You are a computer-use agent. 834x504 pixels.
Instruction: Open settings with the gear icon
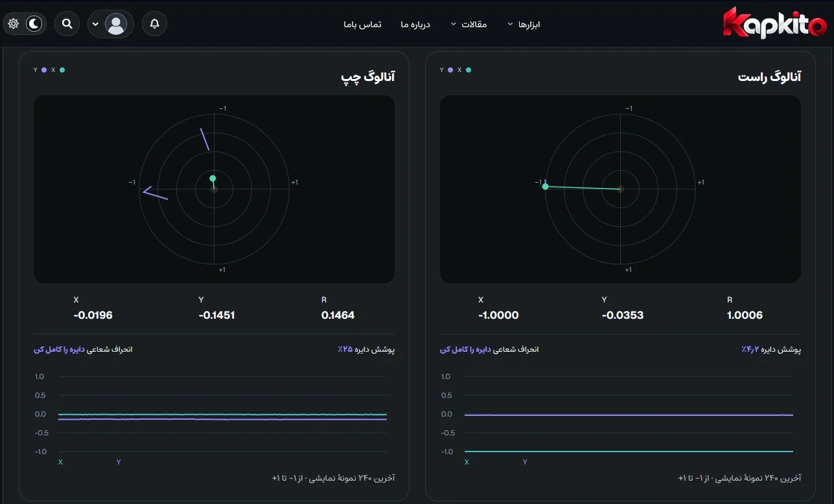point(14,24)
